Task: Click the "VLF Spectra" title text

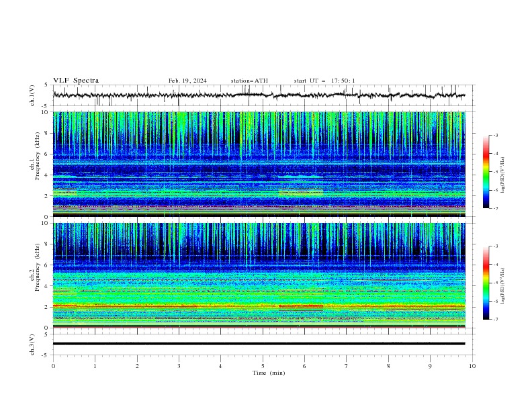Action: pyautogui.click(x=76, y=81)
